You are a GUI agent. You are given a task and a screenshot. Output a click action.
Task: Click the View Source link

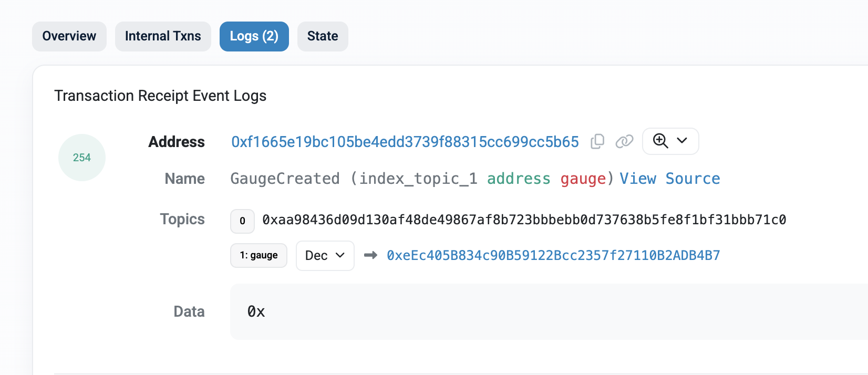[x=670, y=179]
